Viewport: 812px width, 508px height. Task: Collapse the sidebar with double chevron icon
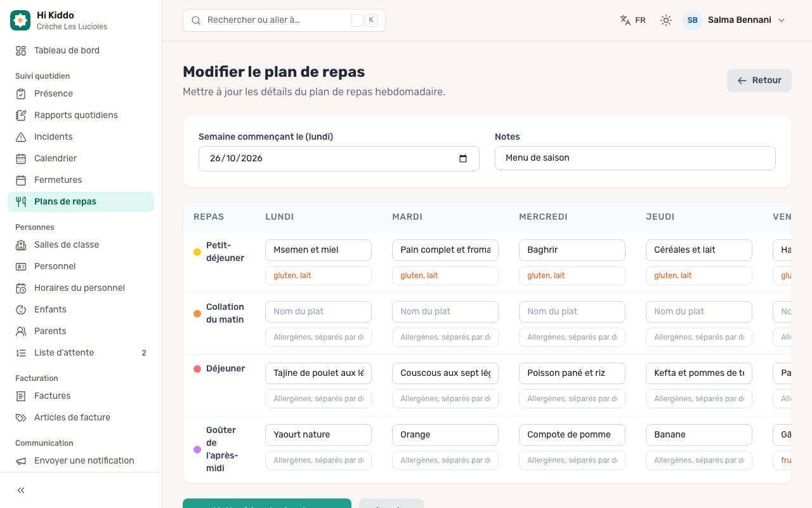[21, 490]
